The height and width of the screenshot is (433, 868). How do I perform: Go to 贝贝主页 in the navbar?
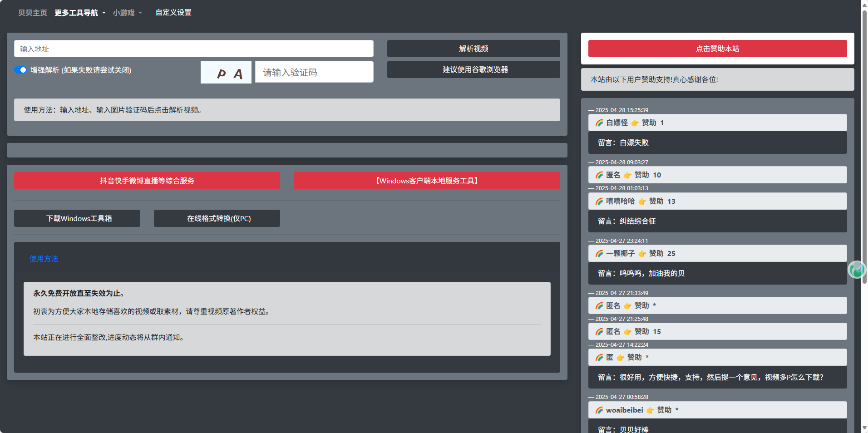point(33,13)
